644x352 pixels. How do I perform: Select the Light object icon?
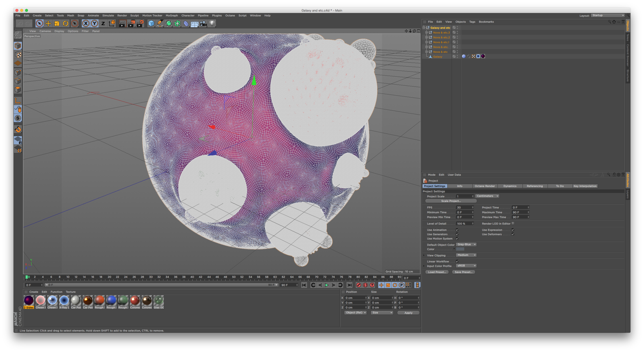(x=212, y=23)
